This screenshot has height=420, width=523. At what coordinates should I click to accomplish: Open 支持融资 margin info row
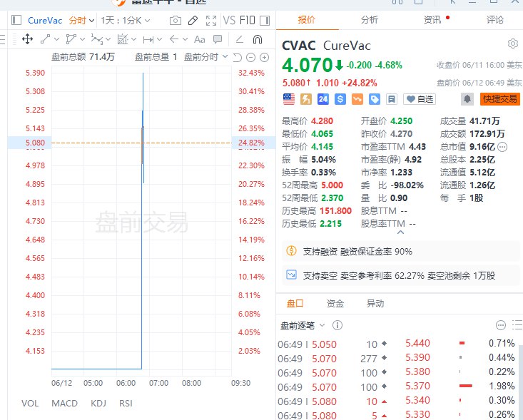point(400,251)
